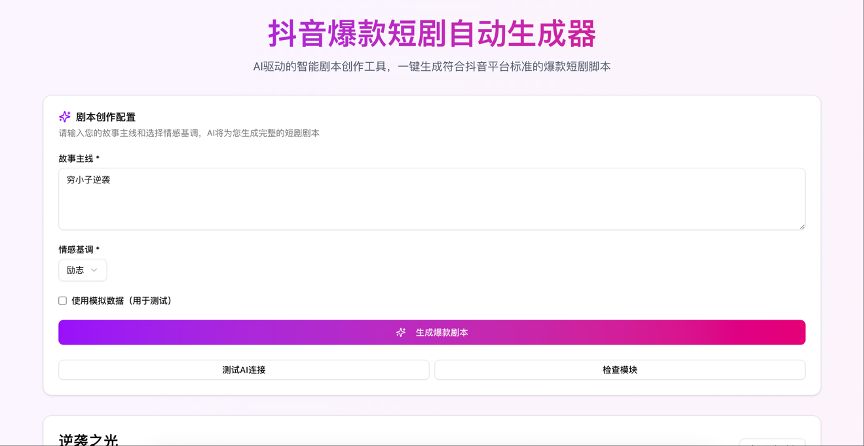Viewport: 864px width, 446px height.
Task: Click the text area resize handle corner
Action: [x=802, y=226]
